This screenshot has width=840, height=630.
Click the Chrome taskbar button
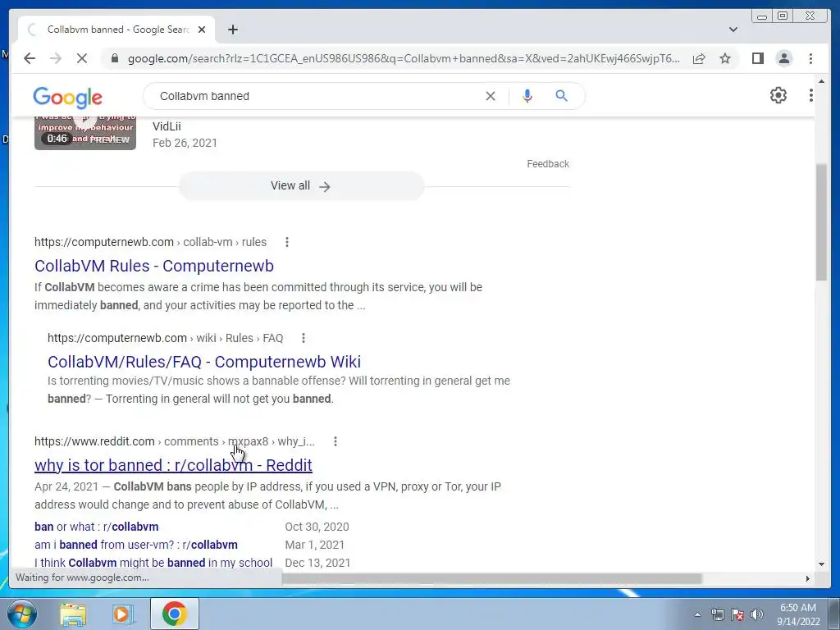click(x=174, y=614)
